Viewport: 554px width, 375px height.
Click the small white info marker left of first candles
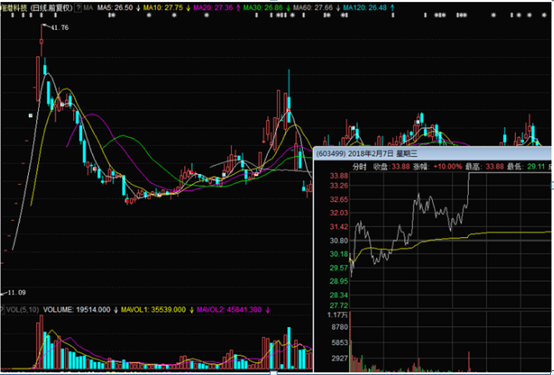click(31, 116)
